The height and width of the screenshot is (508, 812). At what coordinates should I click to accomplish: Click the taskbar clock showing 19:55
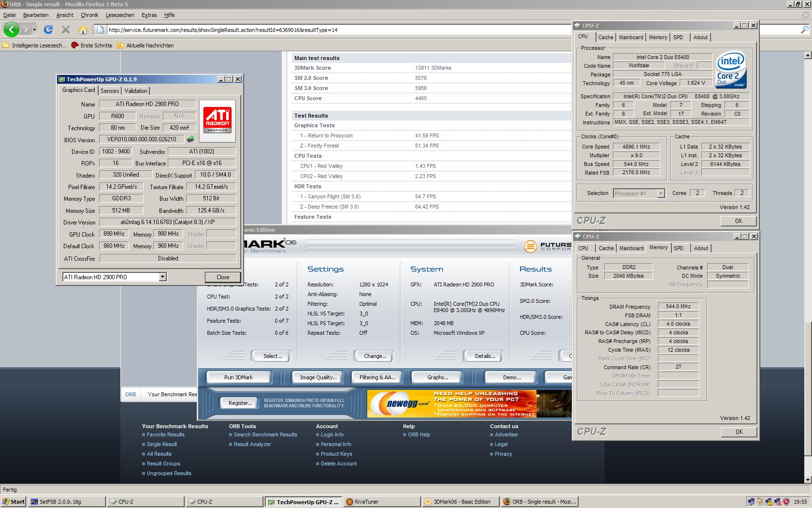(799, 502)
